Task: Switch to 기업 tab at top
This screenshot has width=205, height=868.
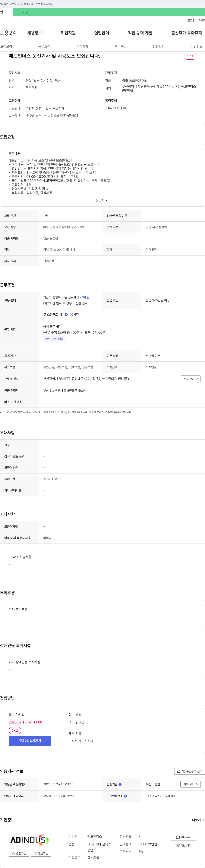Action: click(26, 12)
